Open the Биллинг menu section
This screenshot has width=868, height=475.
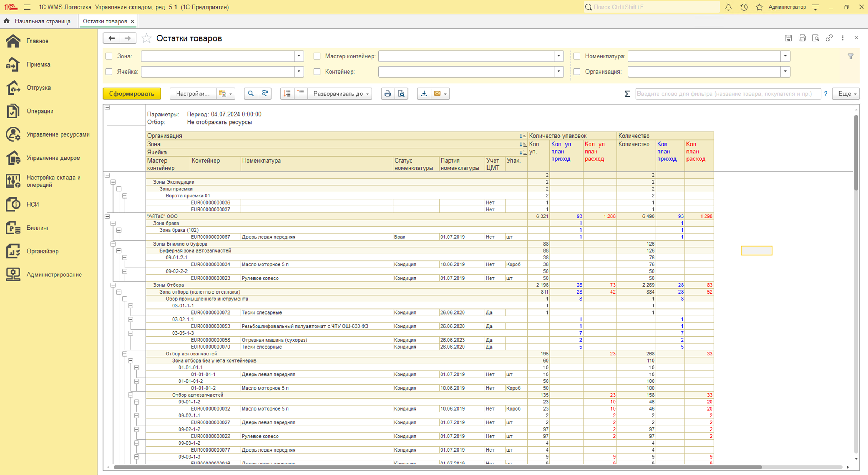38,228
